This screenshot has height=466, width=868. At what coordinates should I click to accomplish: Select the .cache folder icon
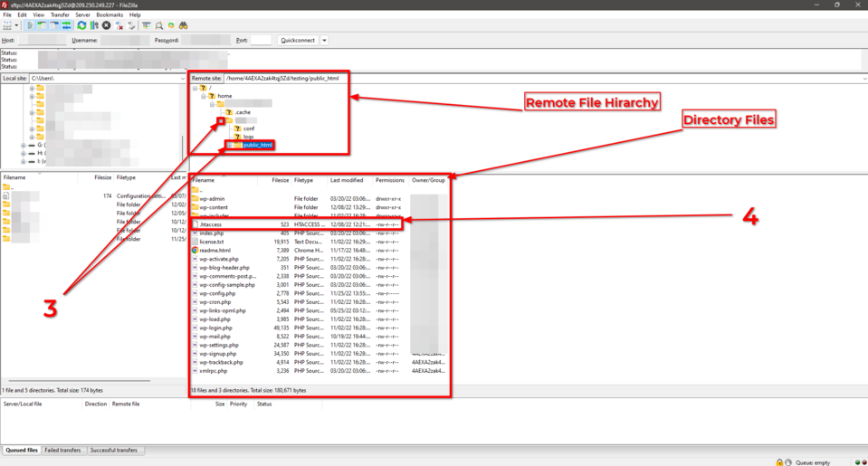click(x=229, y=112)
